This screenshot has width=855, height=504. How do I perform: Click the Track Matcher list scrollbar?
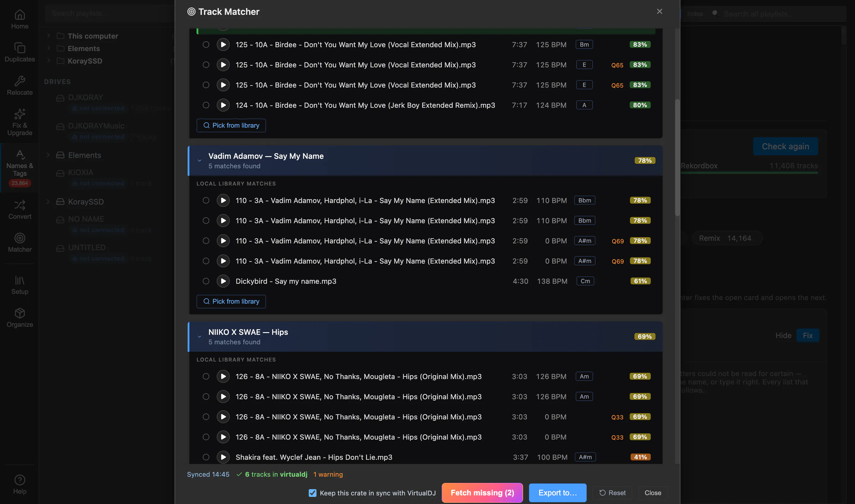[x=677, y=158]
